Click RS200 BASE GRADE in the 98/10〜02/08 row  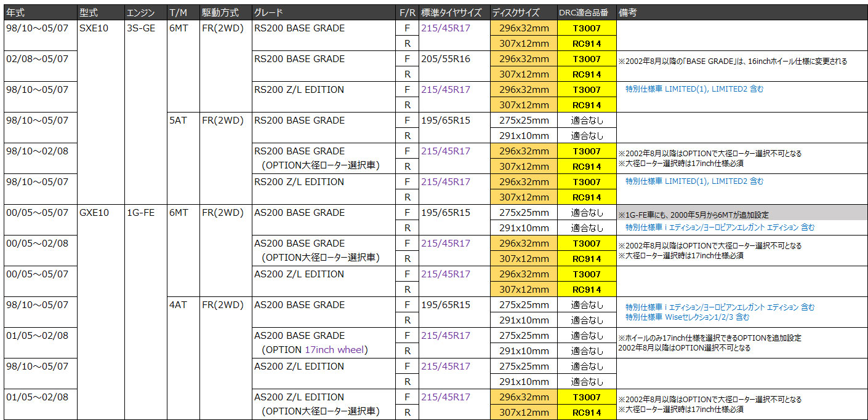[x=300, y=151]
